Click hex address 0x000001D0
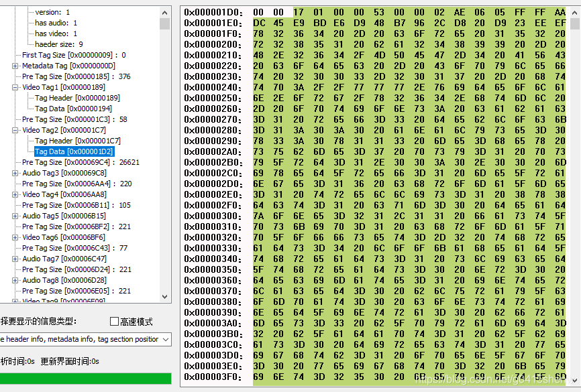 213,13
